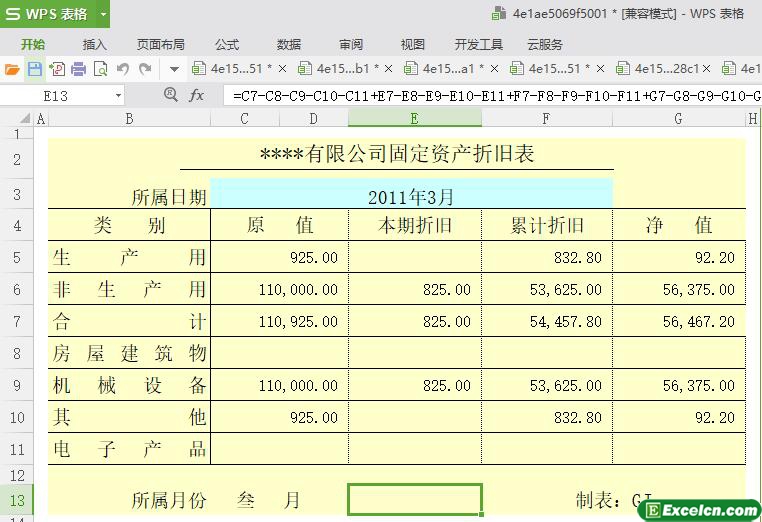
Task: Click the save floppy disk icon
Action: click(x=35, y=69)
